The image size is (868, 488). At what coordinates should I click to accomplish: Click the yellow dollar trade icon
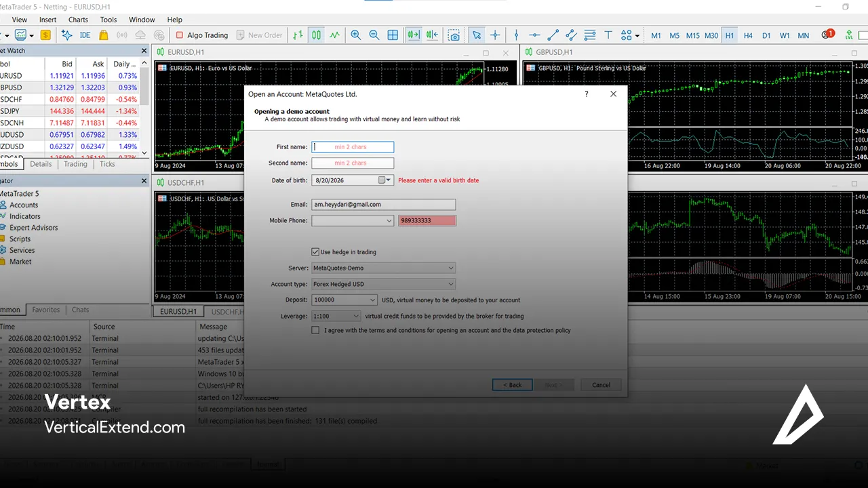(x=45, y=35)
